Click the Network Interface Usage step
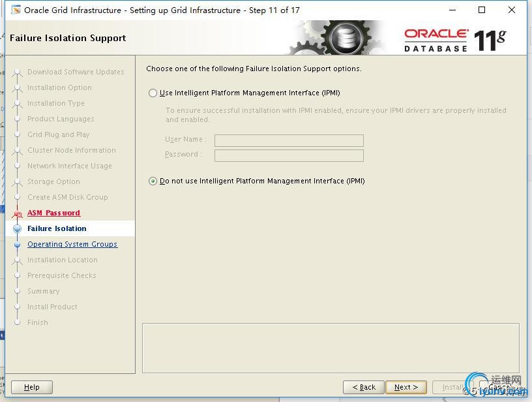The width and height of the screenshot is (532, 402). click(70, 166)
